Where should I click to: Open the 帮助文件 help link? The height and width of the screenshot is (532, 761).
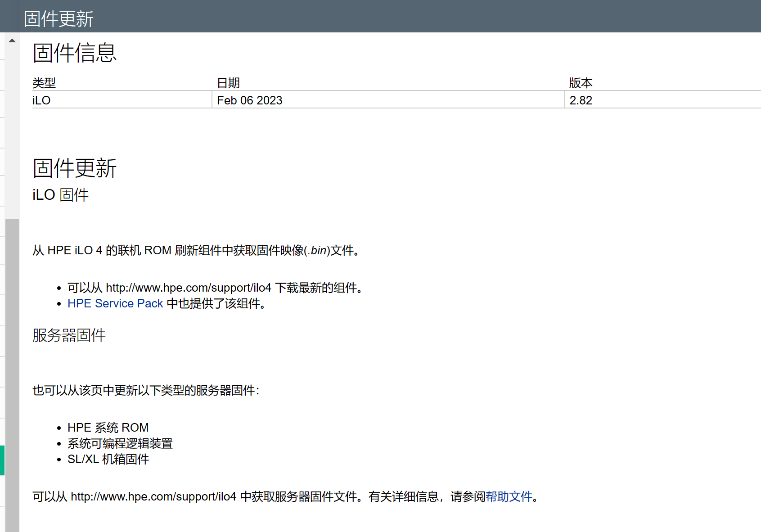click(x=509, y=496)
